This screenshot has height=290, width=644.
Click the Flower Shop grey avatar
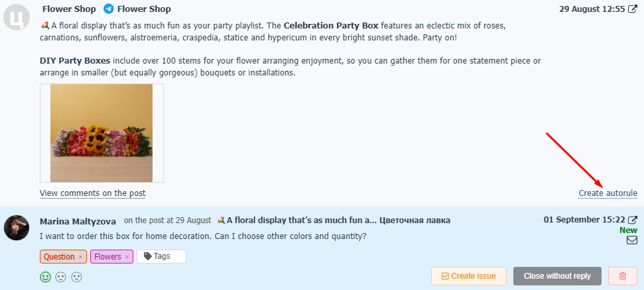17,17
